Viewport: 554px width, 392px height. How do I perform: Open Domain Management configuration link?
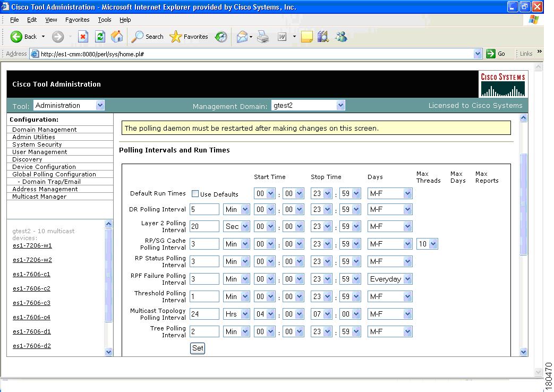[x=45, y=130]
